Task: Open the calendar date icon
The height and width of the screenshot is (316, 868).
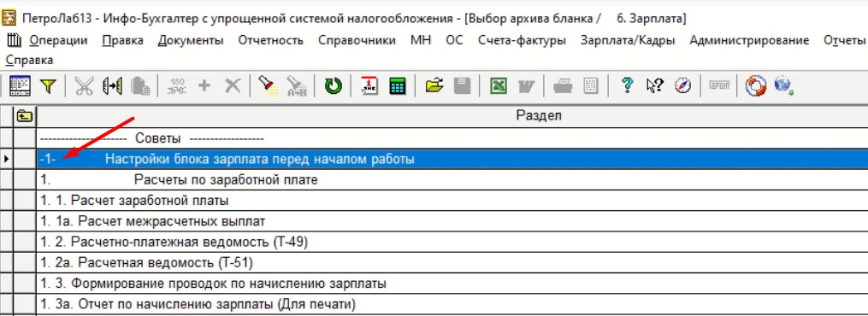Action: 369,86
